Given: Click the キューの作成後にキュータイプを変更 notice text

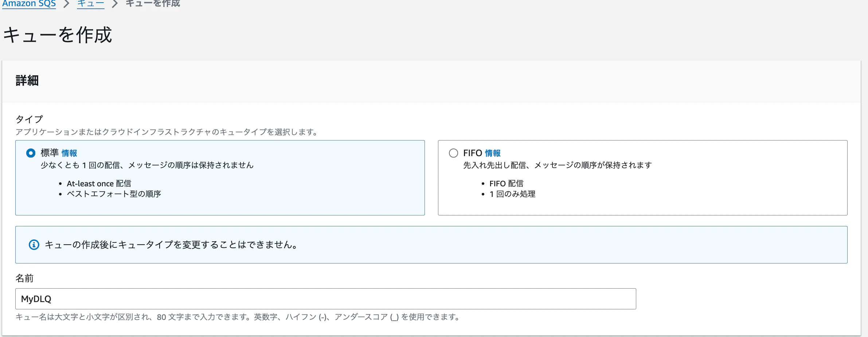Looking at the screenshot, I should click(x=171, y=245).
